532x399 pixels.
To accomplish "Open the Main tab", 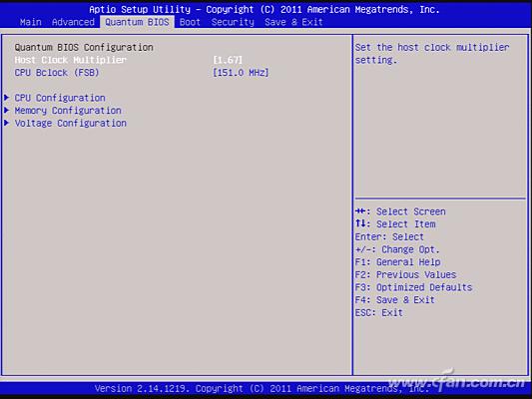I will pyautogui.click(x=31, y=22).
